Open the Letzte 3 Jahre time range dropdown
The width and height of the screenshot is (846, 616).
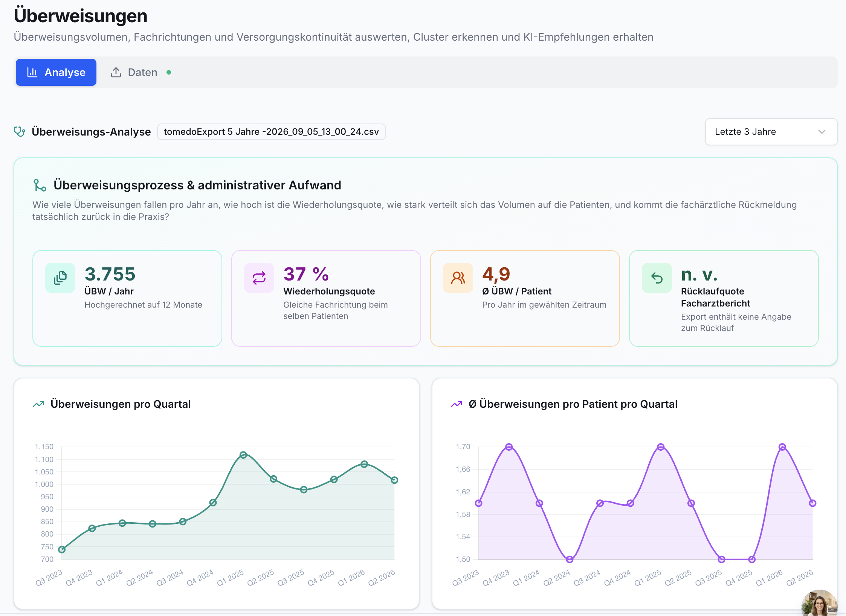[771, 132]
